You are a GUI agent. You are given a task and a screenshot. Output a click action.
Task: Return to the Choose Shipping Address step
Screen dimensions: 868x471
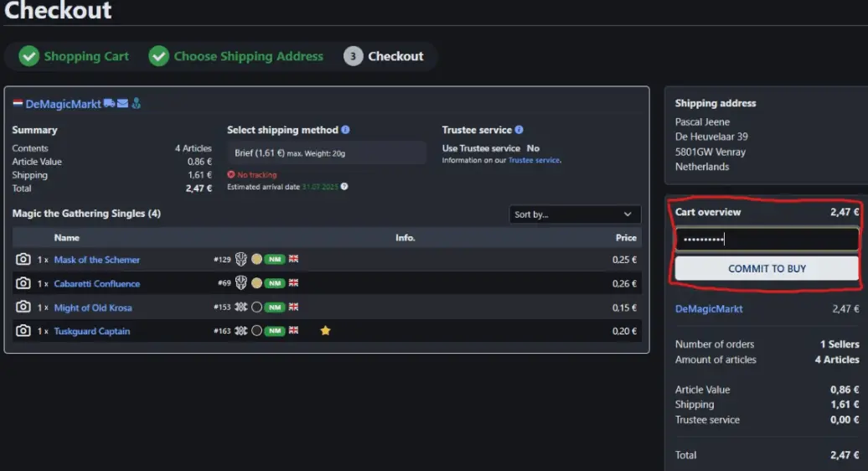(x=248, y=56)
